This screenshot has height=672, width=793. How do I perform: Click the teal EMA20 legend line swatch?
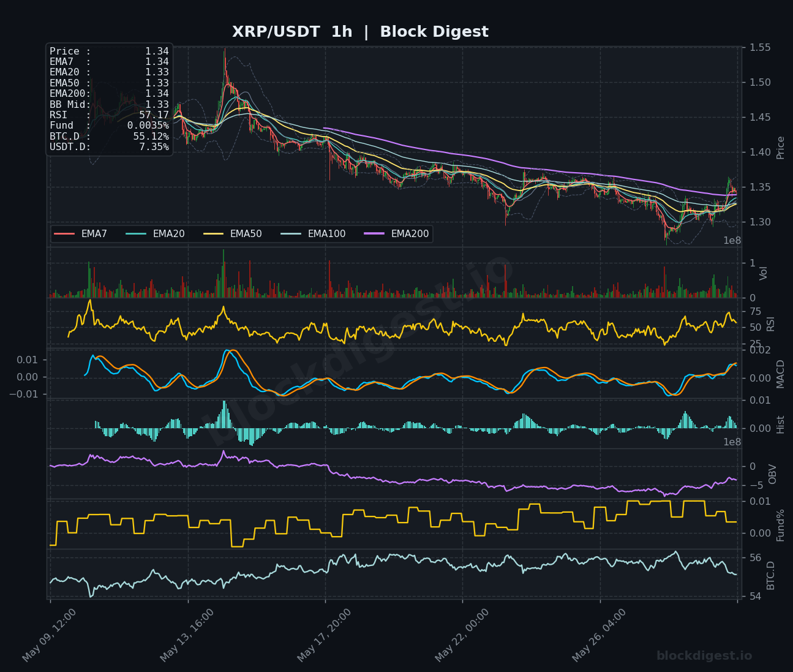(x=136, y=234)
